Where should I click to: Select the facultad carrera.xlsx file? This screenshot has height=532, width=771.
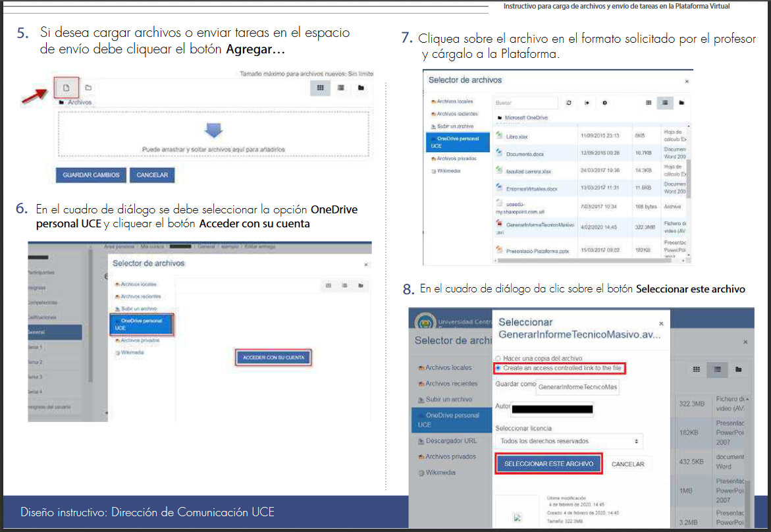pos(529,172)
